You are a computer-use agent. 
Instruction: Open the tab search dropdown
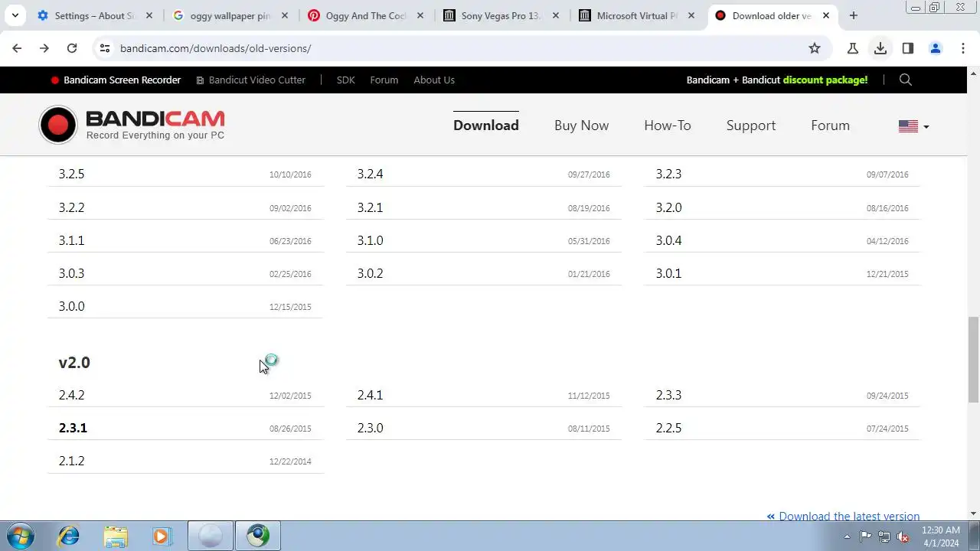point(15,15)
